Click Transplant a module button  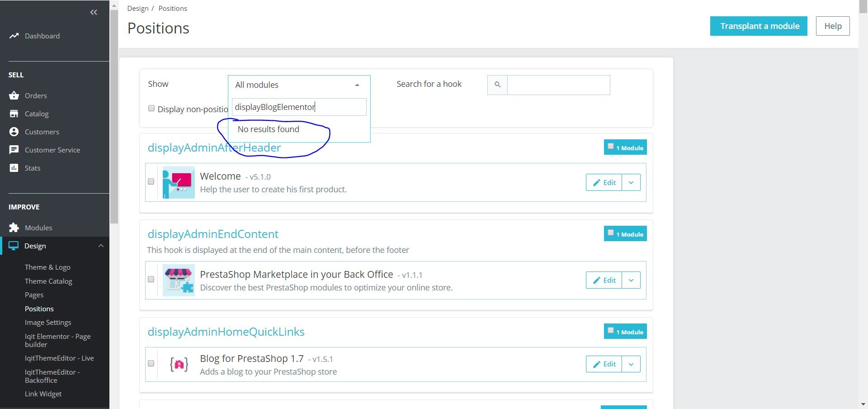pos(759,26)
